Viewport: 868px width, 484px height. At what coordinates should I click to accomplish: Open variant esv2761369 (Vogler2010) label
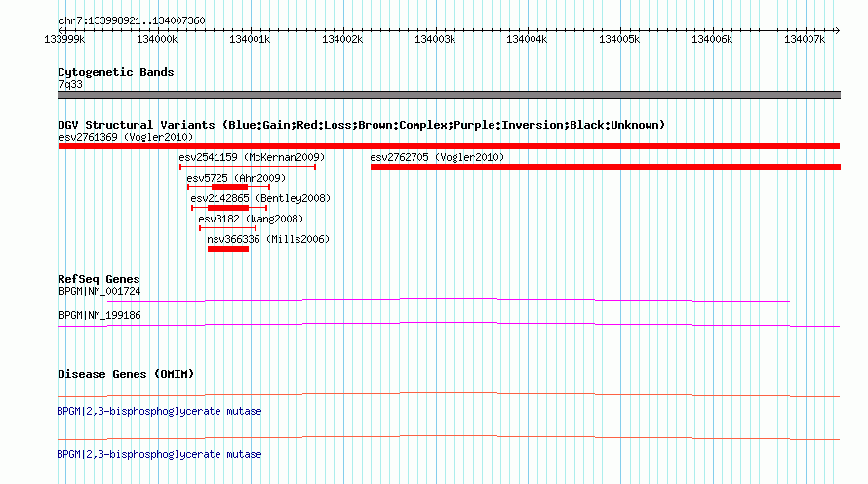pos(126,137)
